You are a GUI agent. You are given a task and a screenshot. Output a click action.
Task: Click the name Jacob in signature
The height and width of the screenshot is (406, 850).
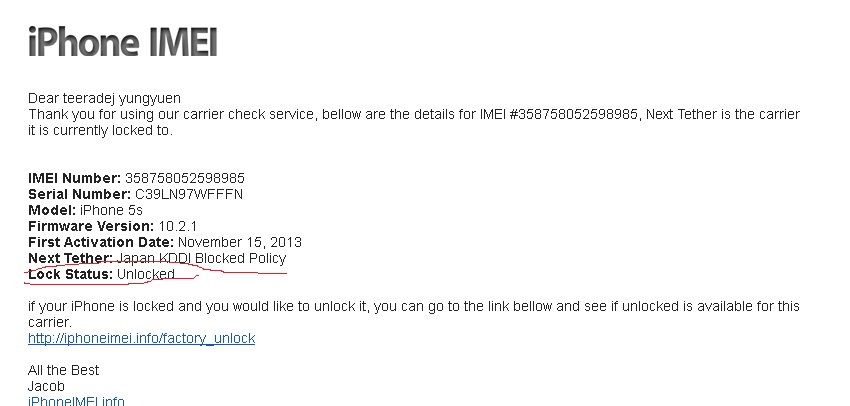tap(46, 386)
